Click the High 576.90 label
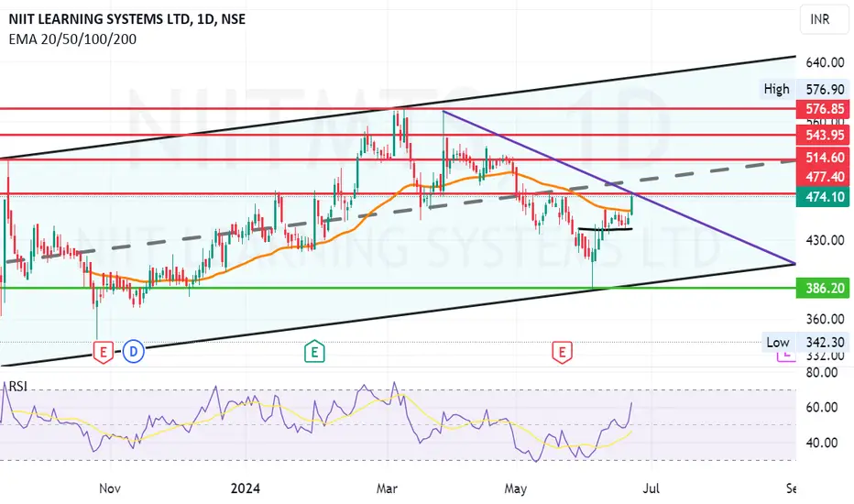The width and height of the screenshot is (854, 504). coord(805,89)
